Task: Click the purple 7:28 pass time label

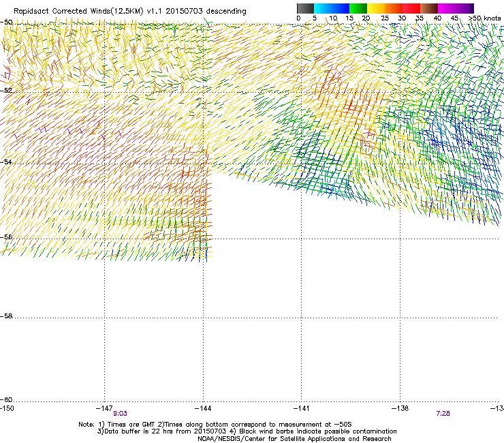Action: (443, 414)
